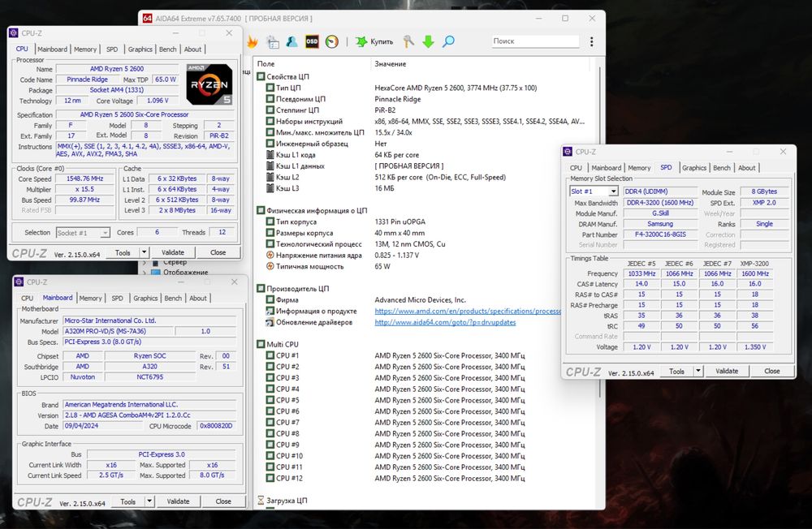
Task: Click the user icon in AIDA64 toolbar
Action: click(x=292, y=41)
